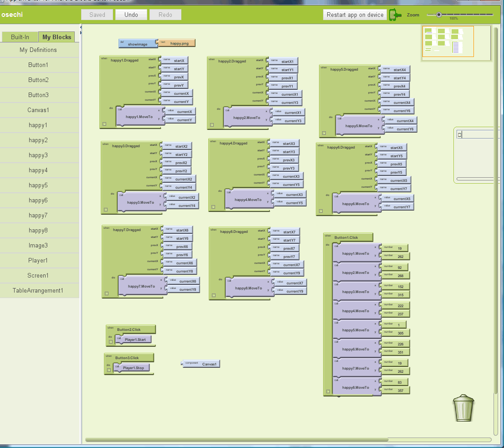
Task: Select number block 357
Action: [x=396, y=391]
